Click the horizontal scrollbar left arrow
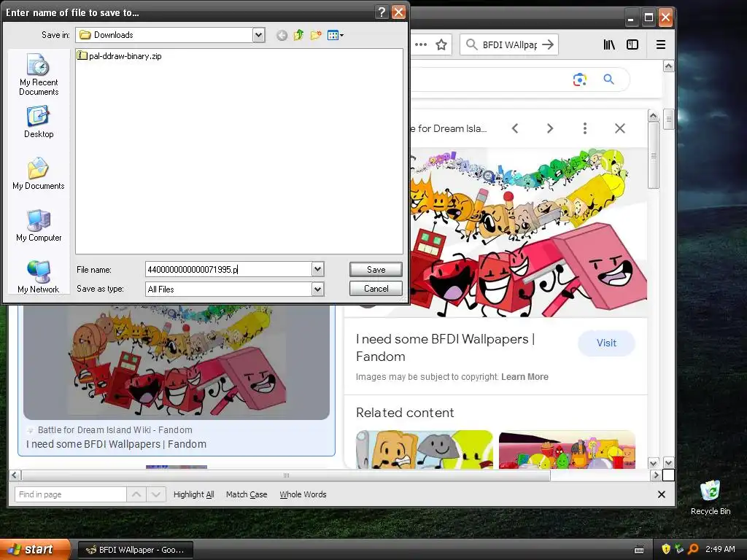Viewport: 747px width, 560px height. [15, 475]
